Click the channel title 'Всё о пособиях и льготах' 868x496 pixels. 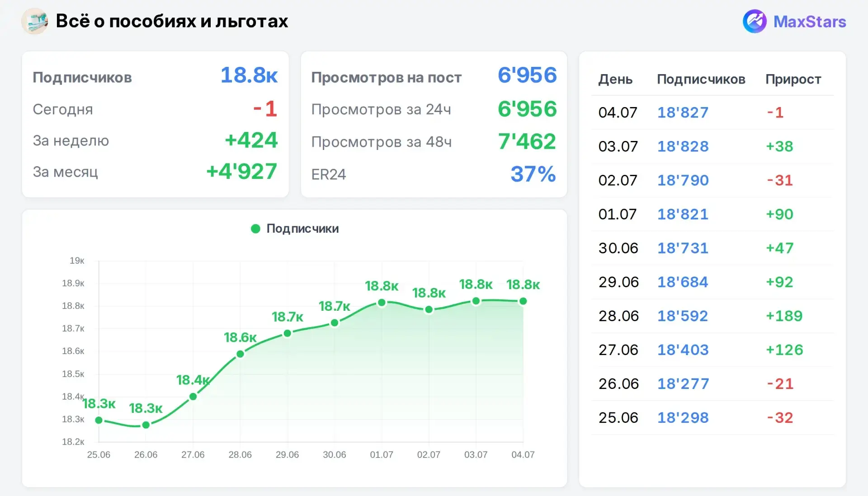click(172, 21)
